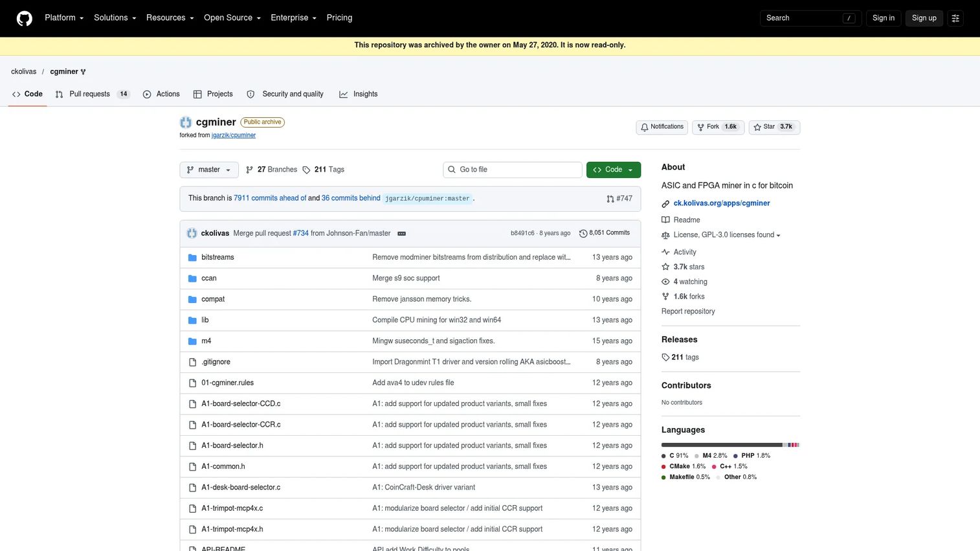Expand the Resources menu
The width and height of the screenshot is (980, 551).
coord(170,18)
